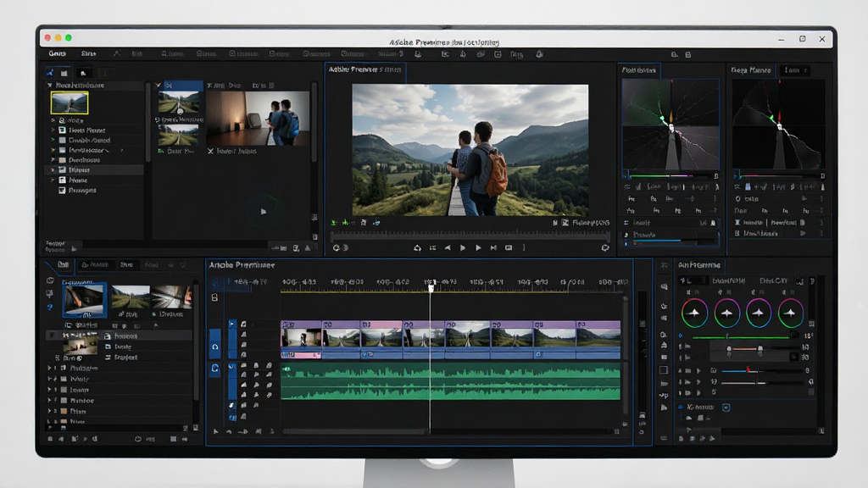Toggle the X icon in the right scope panel row
868x488 pixels.
(737, 223)
